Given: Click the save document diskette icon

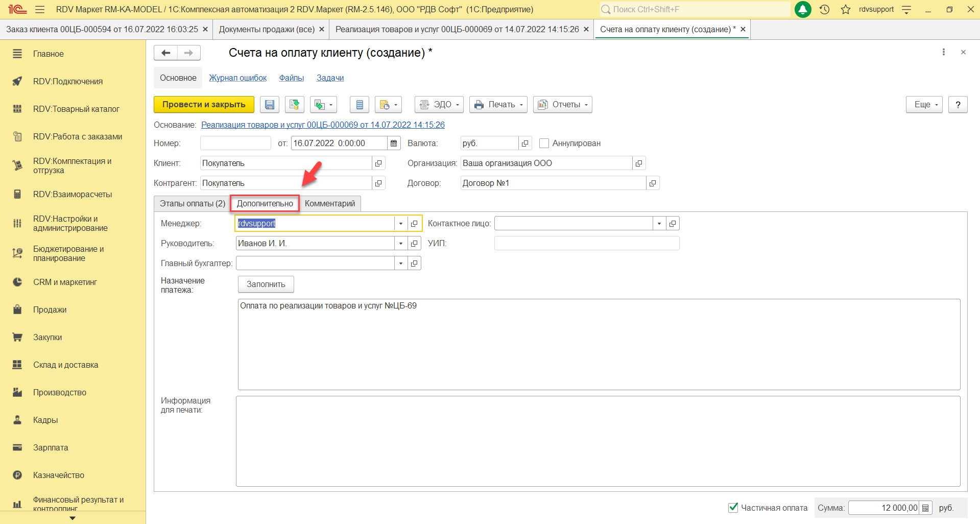Looking at the screenshot, I should click(x=269, y=105).
